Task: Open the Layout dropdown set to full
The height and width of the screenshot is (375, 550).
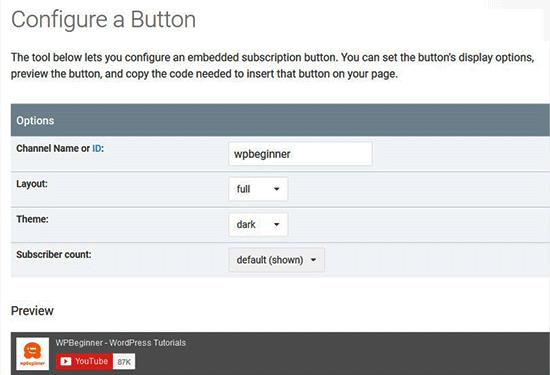Action: point(258,189)
